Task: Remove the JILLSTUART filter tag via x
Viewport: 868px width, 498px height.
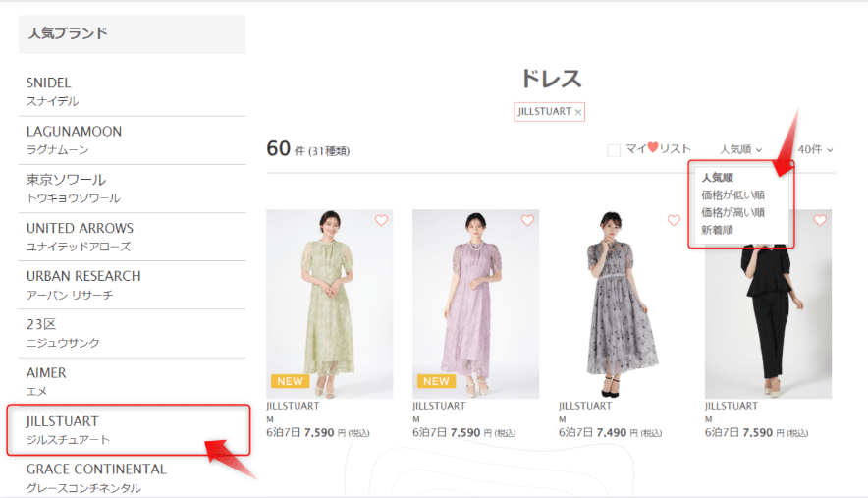Action: 578,112
